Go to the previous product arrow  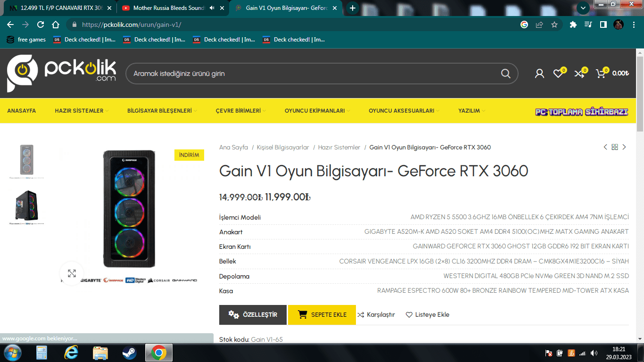coord(605,147)
